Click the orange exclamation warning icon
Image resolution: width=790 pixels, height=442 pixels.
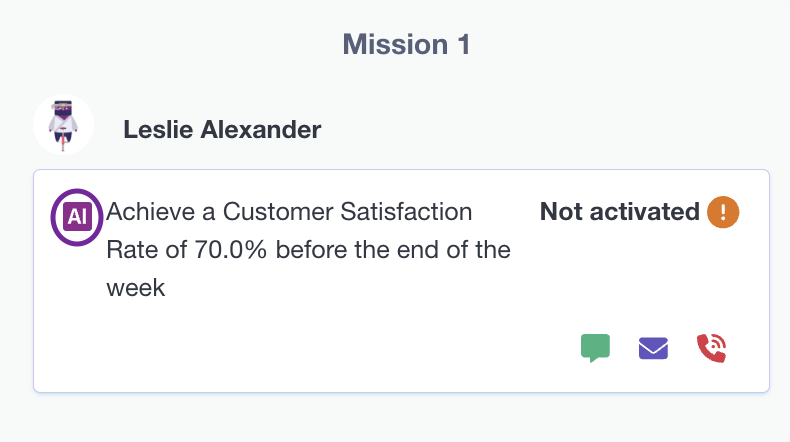tap(723, 212)
